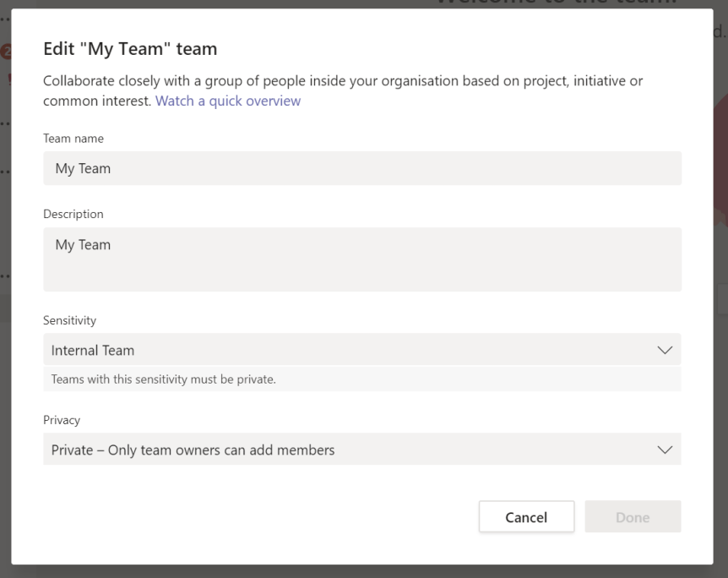The height and width of the screenshot is (578, 728).
Task: Click the 'Edit "My Team" team' dialog title
Action: [130, 49]
